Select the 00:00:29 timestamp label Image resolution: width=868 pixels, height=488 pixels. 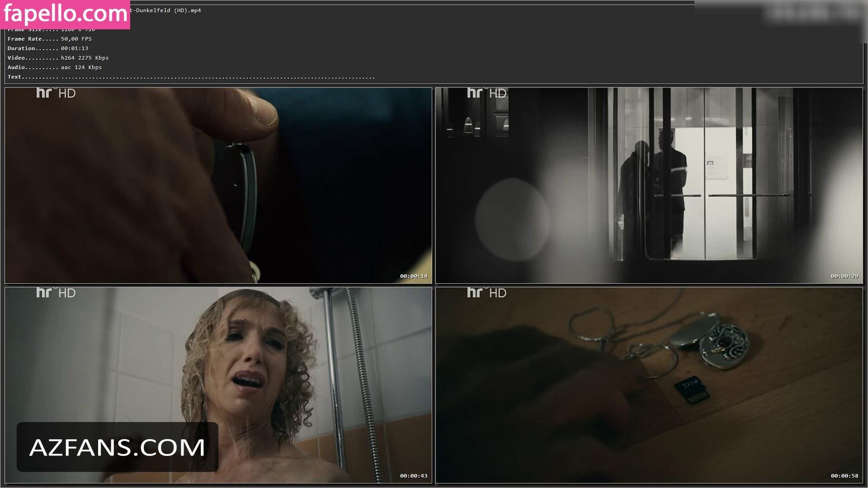click(x=844, y=276)
